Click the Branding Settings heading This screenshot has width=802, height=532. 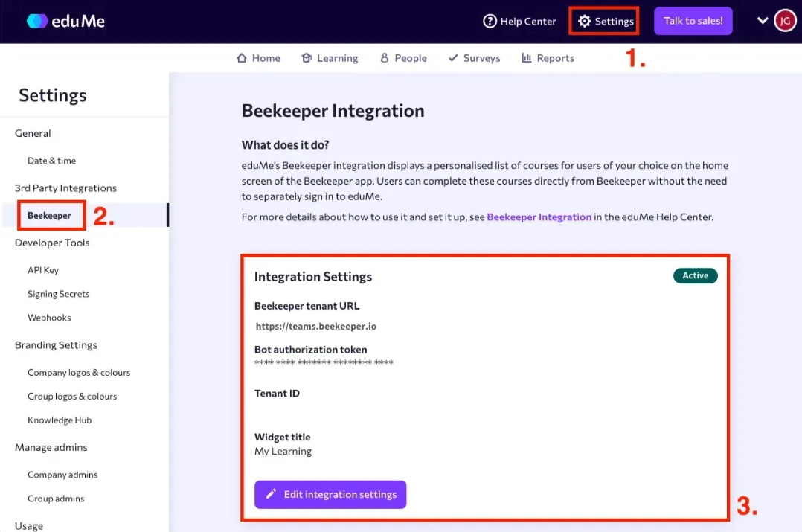56,345
